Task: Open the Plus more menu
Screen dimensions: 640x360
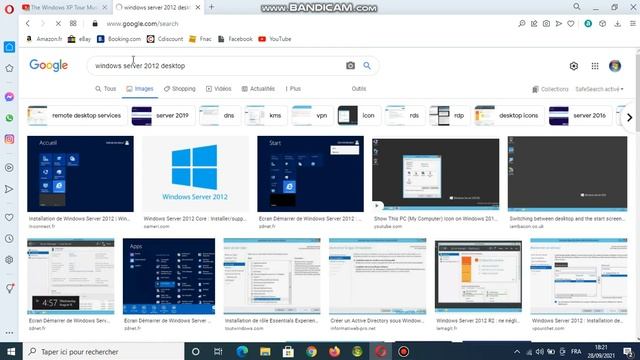Action: point(293,89)
